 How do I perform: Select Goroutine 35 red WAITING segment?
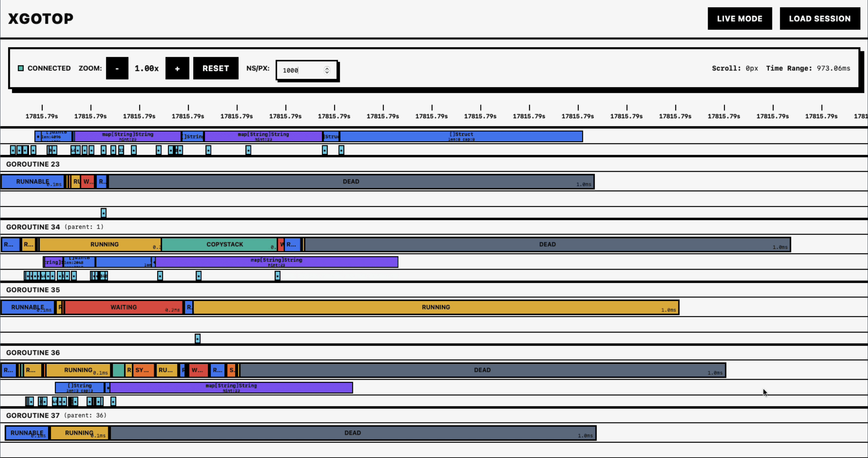(x=123, y=307)
